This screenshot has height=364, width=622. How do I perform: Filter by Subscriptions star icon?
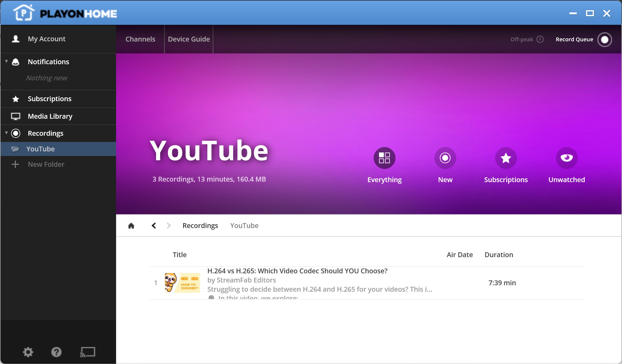click(x=506, y=158)
